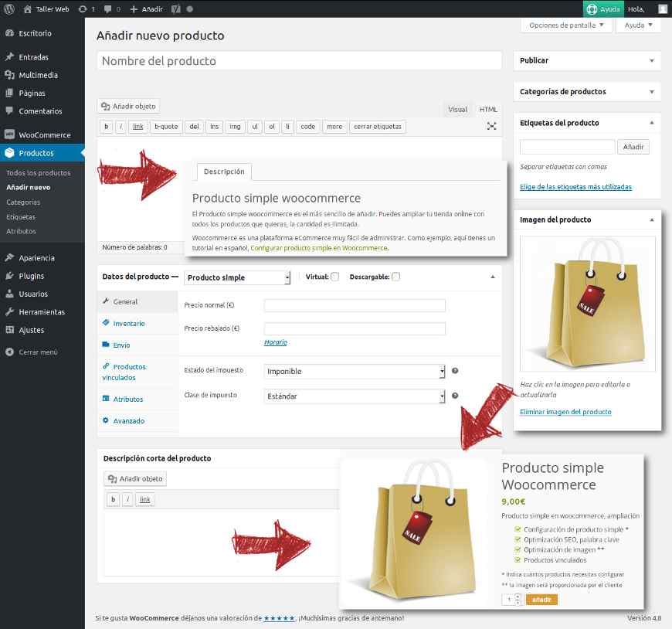This screenshot has height=629, width=672.
Task: Click Elige de las etiquetas más utilizadas link
Action: (575, 187)
